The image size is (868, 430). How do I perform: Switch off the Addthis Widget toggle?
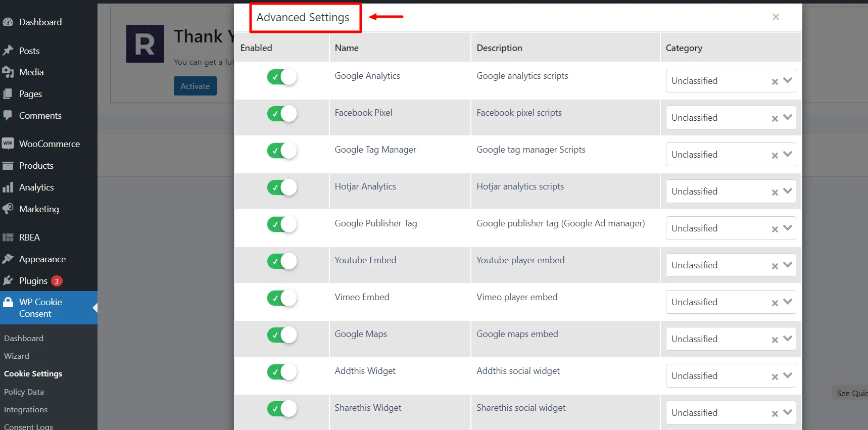(x=282, y=372)
